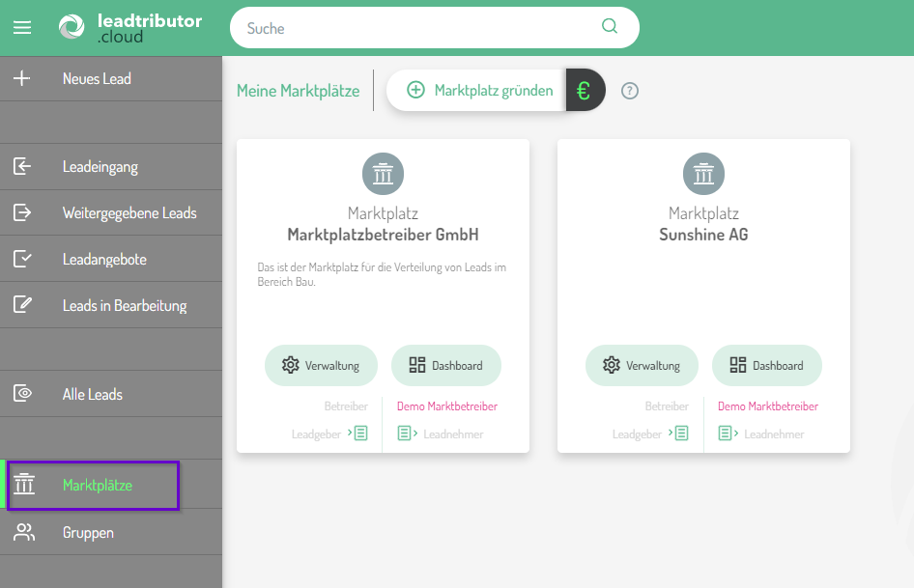Open Gruppen in the sidebar

[88, 533]
